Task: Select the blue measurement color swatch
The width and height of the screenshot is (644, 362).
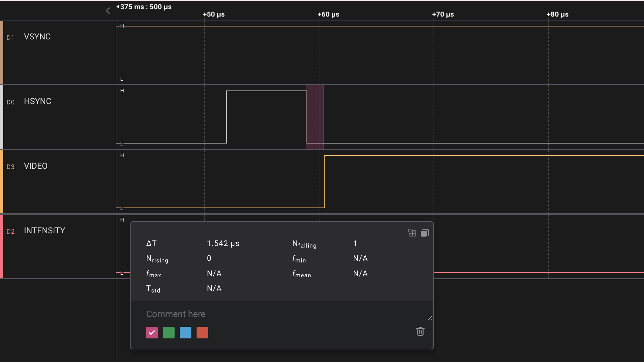Action: (x=186, y=332)
